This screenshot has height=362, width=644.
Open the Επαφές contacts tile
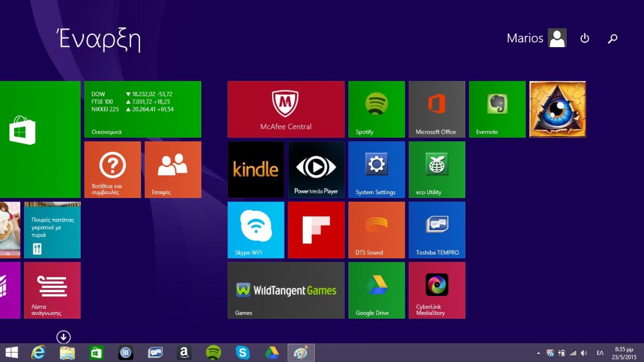tap(173, 169)
